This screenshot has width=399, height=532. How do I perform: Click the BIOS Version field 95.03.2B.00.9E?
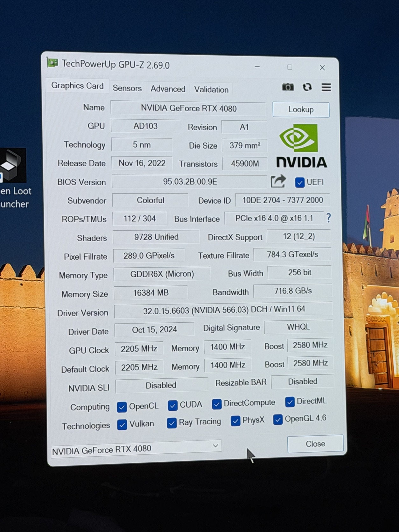[x=190, y=182]
